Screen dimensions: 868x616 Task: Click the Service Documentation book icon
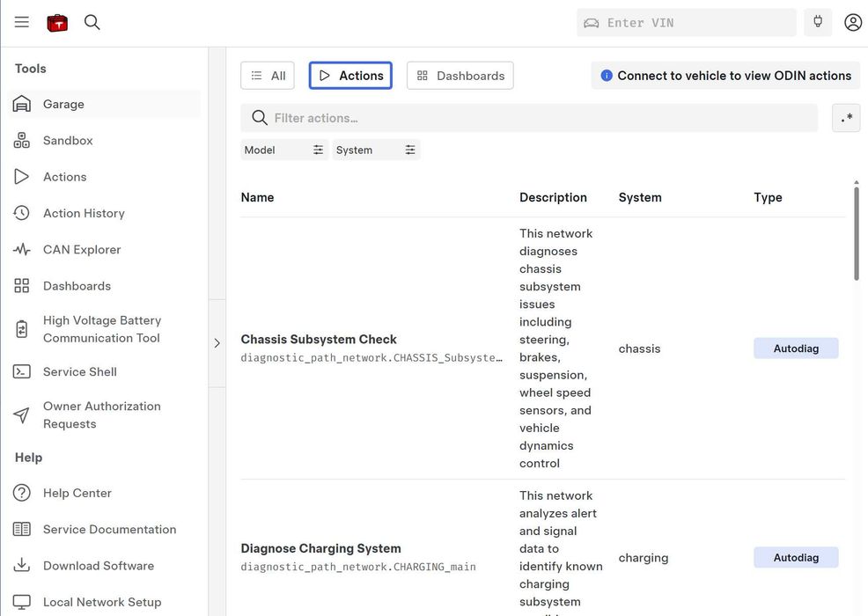pyautogui.click(x=22, y=529)
